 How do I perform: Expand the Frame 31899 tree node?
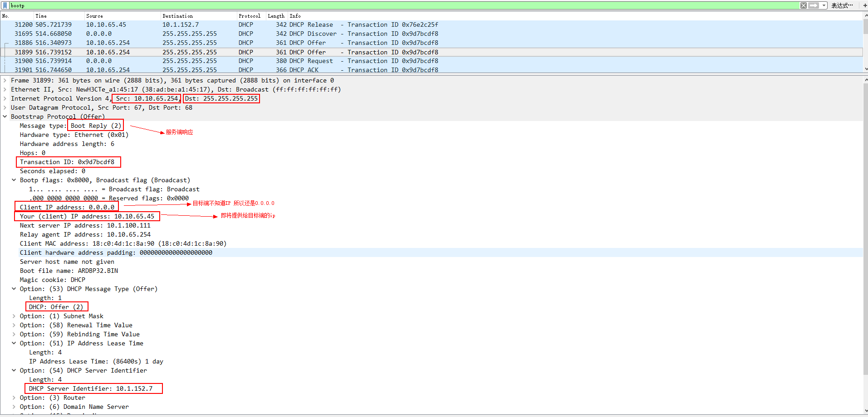click(x=5, y=81)
